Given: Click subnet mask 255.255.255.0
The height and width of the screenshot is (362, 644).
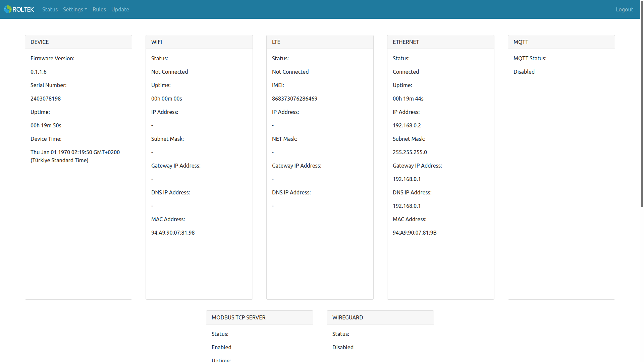Looking at the screenshot, I should (x=410, y=152).
